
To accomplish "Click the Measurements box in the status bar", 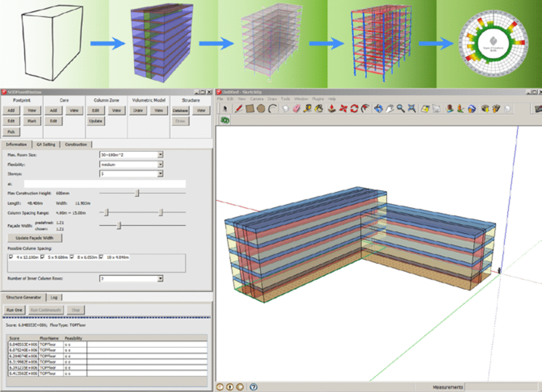I will (x=502, y=387).
